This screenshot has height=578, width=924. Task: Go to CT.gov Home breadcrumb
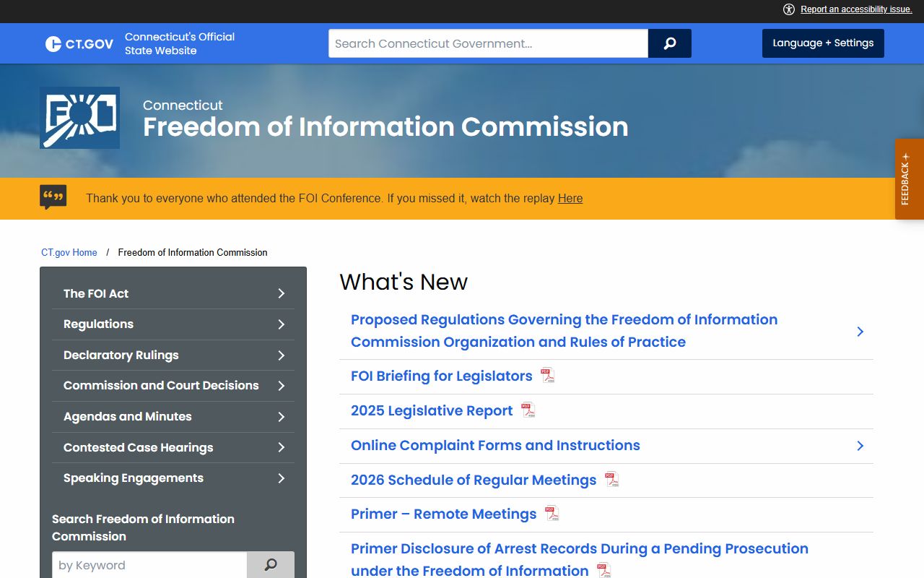(69, 252)
